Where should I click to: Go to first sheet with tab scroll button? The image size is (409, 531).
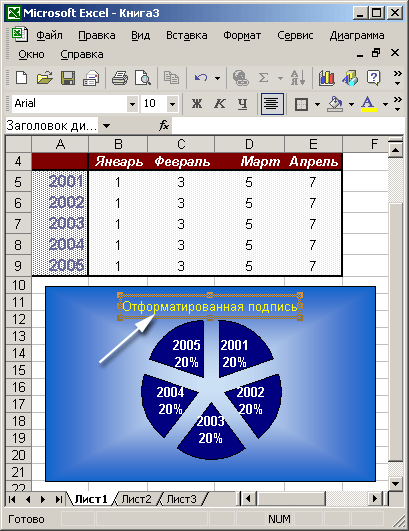pos(12,499)
